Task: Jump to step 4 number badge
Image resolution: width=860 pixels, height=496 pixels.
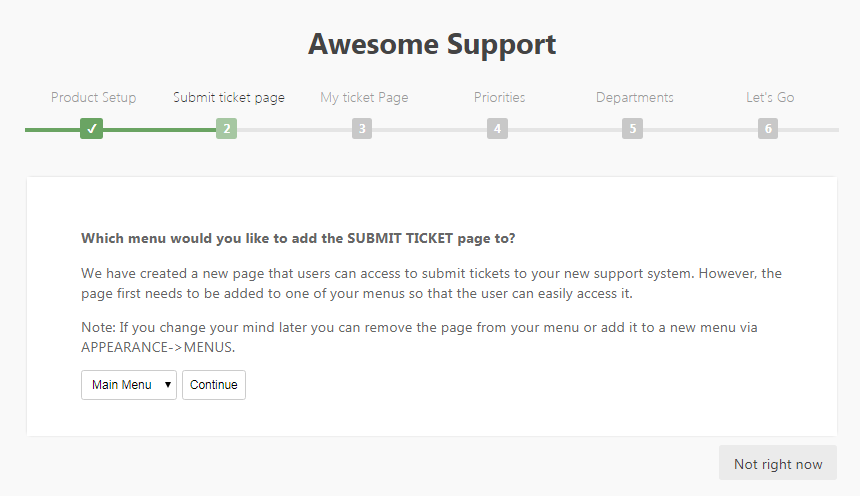Action: click(497, 129)
